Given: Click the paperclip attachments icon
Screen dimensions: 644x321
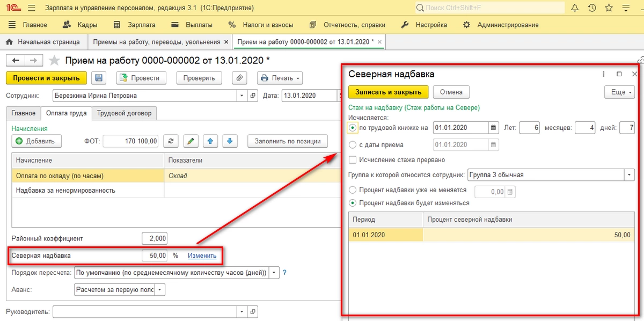Looking at the screenshot, I should tap(239, 78).
